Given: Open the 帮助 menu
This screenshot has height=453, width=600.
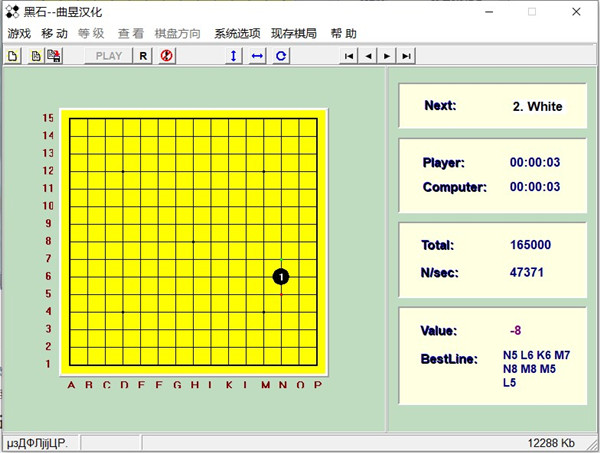Looking at the screenshot, I should [343, 33].
